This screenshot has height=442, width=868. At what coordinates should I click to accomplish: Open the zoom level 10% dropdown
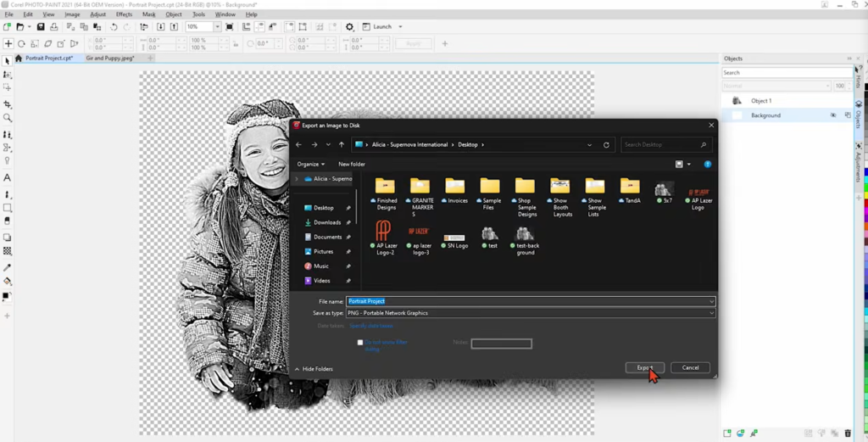(x=217, y=26)
